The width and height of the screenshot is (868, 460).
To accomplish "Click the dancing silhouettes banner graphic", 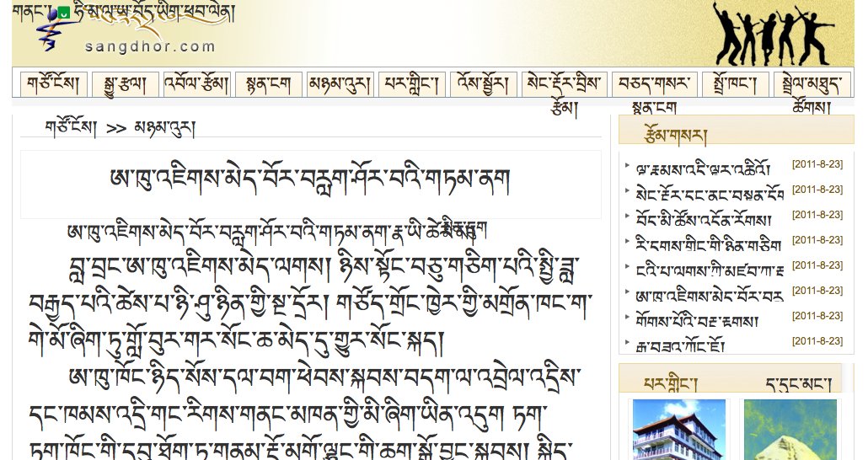I will (x=771, y=34).
